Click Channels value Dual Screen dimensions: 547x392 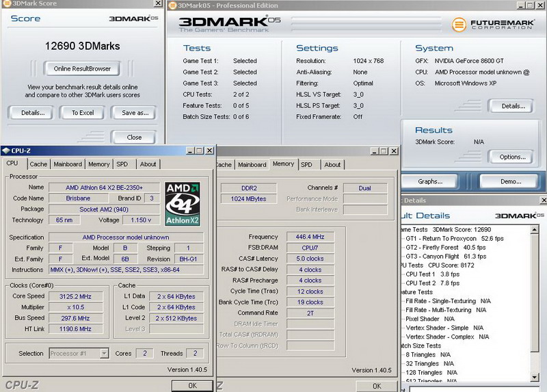pyautogui.click(x=365, y=188)
